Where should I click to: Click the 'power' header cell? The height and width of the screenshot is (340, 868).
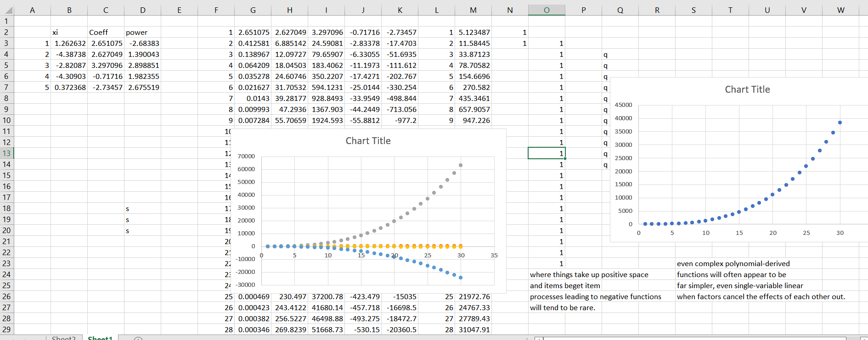coord(142,32)
